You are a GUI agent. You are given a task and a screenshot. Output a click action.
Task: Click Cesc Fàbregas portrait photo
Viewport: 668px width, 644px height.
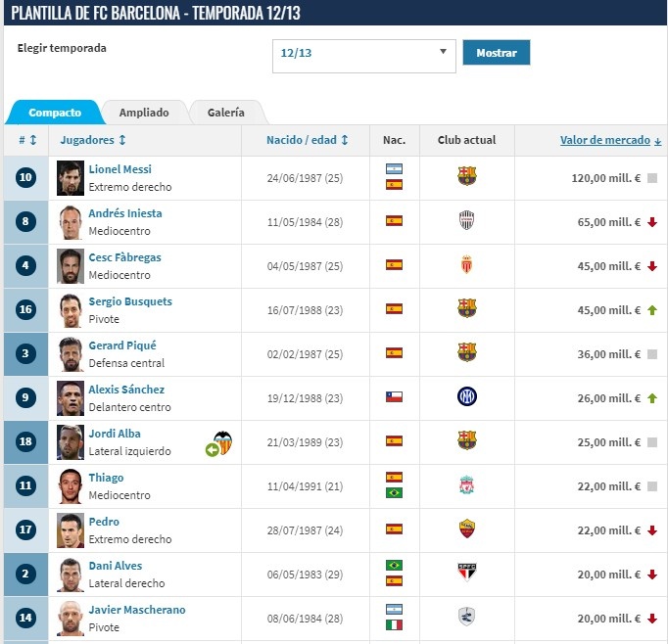(x=71, y=266)
